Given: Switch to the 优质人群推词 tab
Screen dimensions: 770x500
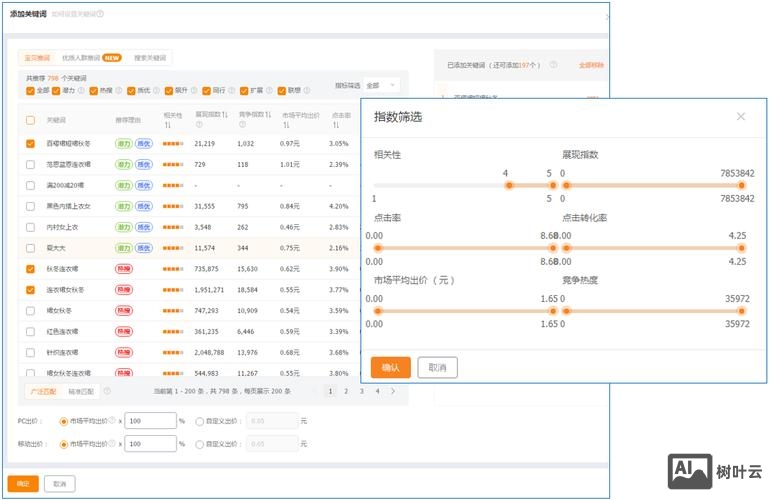Looking at the screenshot, I should point(90,57).
